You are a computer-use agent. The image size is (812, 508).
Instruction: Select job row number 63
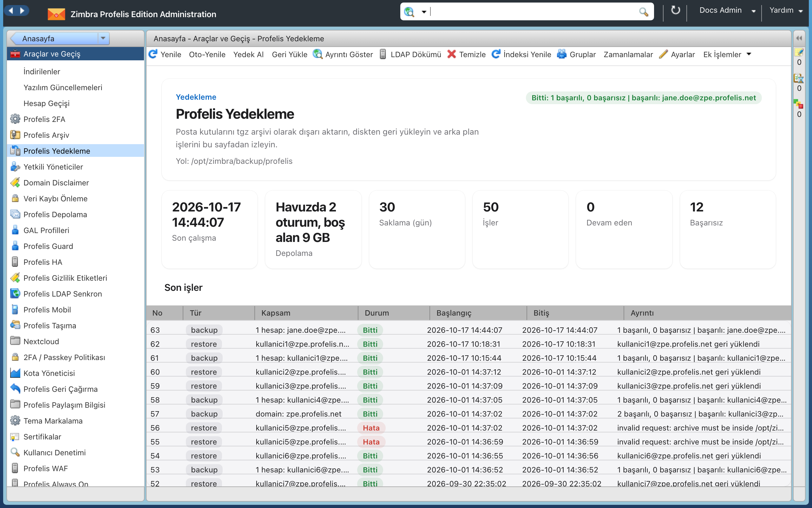(x=468, y=330)
